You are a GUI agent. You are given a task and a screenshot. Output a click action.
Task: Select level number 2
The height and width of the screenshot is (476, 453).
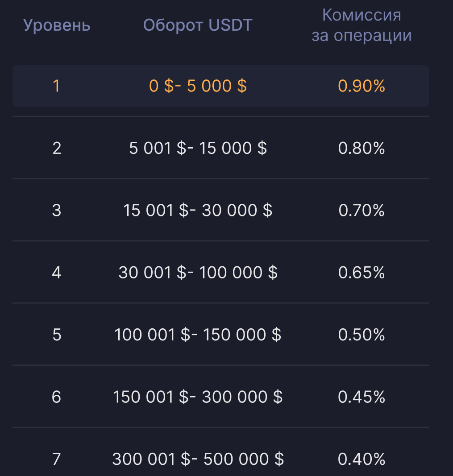coord(57,148)
